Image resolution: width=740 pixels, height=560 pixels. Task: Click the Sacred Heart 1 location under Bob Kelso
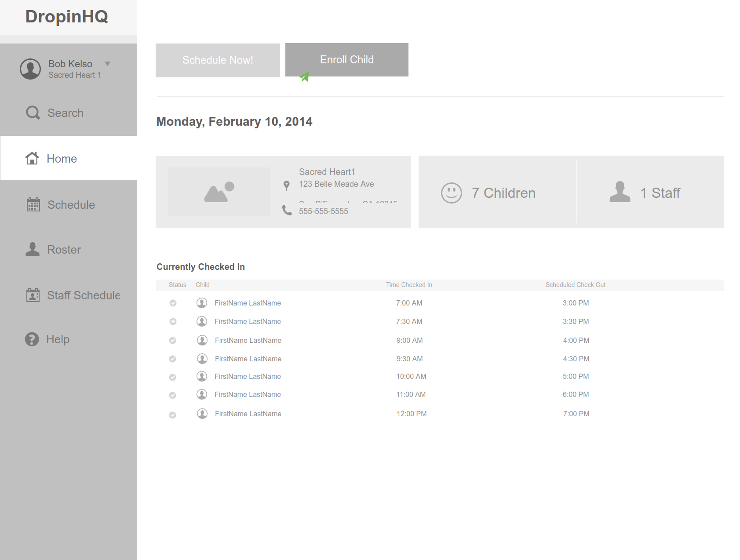75,75
